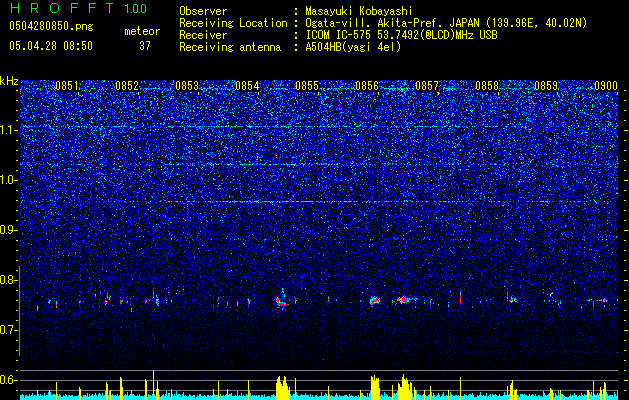The width and height of the screenshot is (629, 400).
Task: Click the 0.7 kHz axis tick label
Action: click(8, 330)
